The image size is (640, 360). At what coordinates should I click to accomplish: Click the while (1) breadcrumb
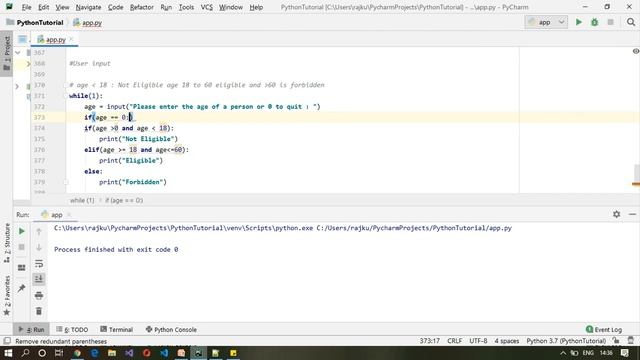82,200
